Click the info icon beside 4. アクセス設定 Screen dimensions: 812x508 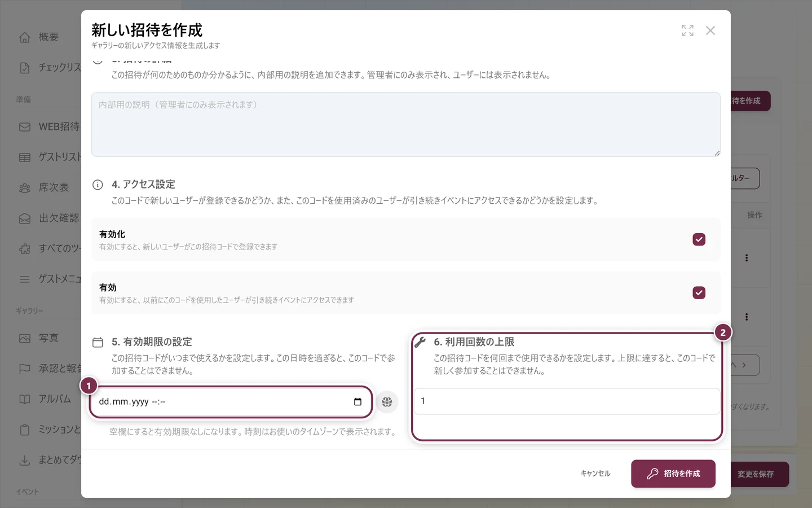coord(98,185)
